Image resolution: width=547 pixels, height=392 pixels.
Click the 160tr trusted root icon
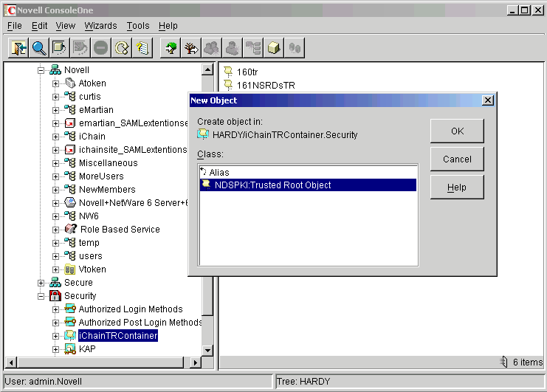[229, 72]
